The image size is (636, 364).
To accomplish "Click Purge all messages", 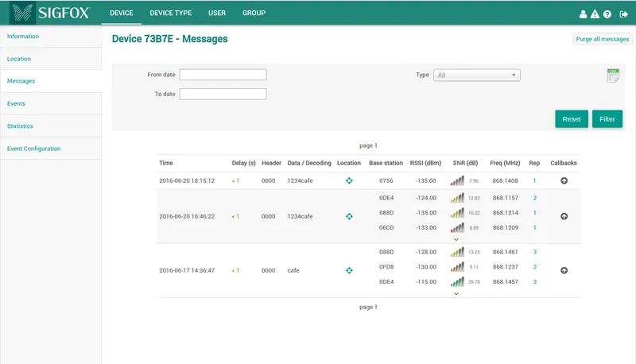I will click(602, 39).
